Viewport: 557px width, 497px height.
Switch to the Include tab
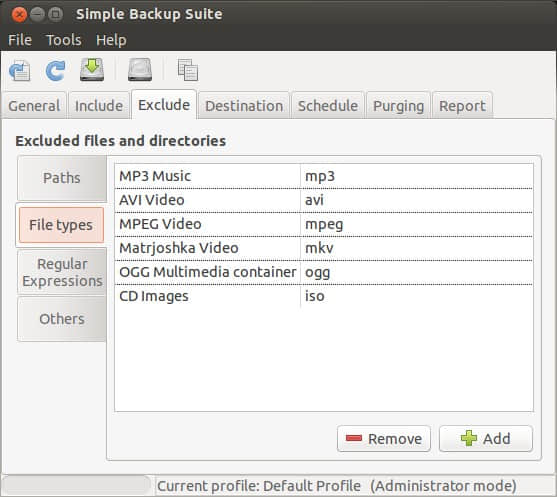(99, 106)
